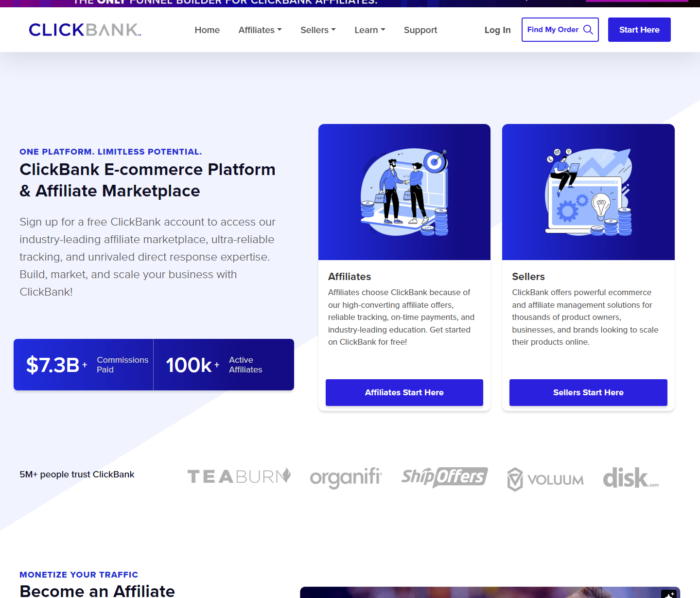Viewport: 700px width, 598px height.
Task: Click the Affiliates card illustration
Action: [404, 192]
